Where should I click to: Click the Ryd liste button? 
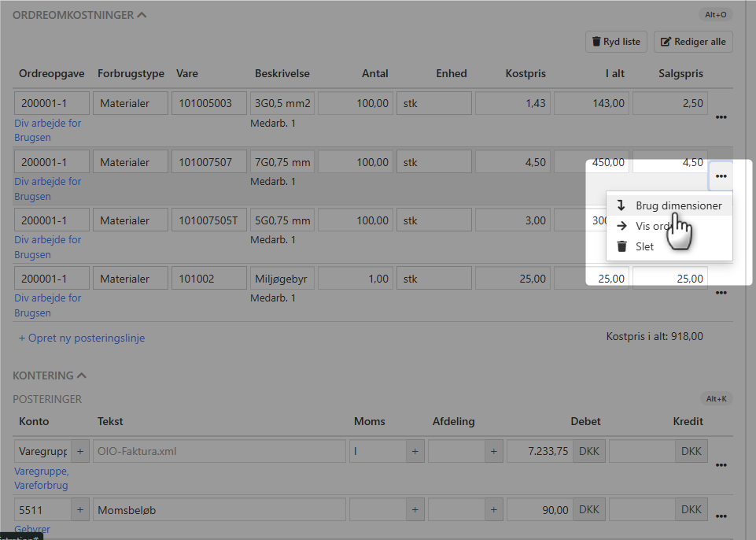616,42
